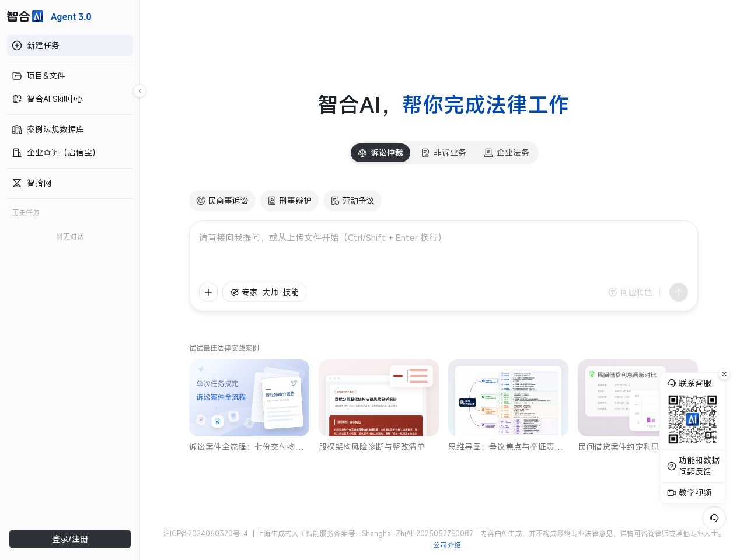Focus the question input box
747x560 pixels.
click(444, 250)
